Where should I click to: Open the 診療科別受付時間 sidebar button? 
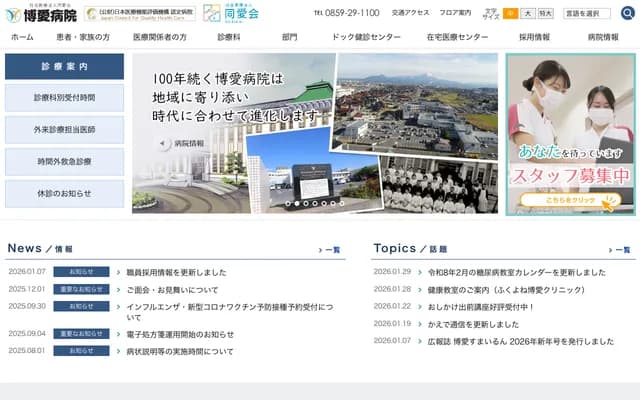(65, 98)
